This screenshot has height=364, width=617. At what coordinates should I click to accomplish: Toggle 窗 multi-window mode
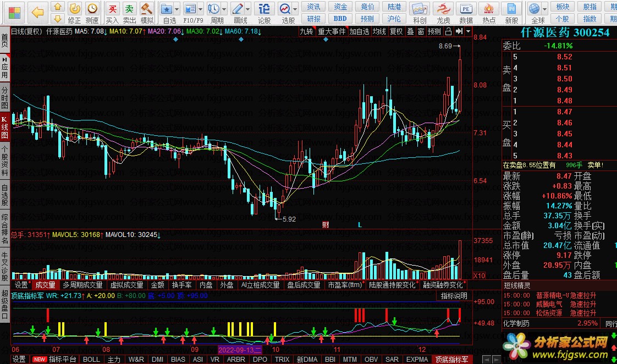tap(421, 31)
